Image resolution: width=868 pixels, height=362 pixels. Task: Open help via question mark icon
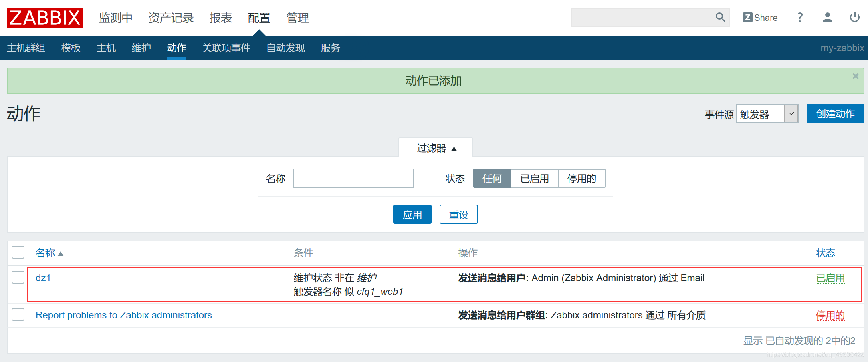pos(800,17)
